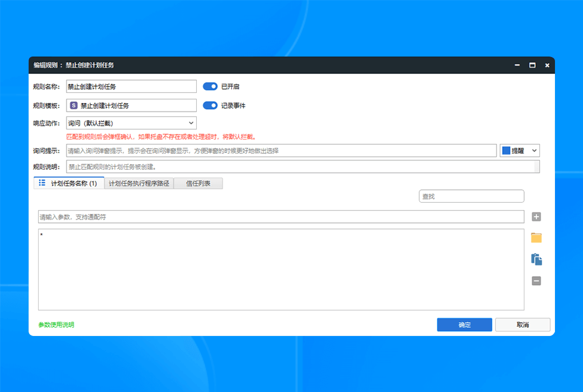Click the 规则说明 field scrollbar
Viewport: 583px width, 392px height.
pyautogui.click(x=537, y=167)
